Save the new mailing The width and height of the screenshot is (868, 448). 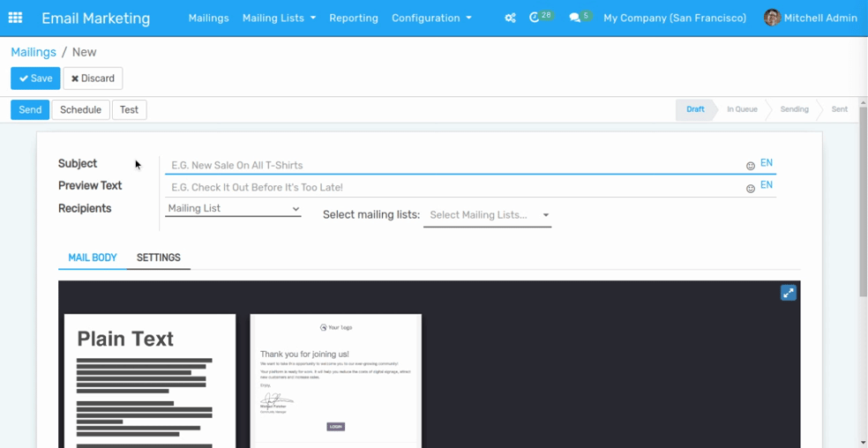click(35, 78)
